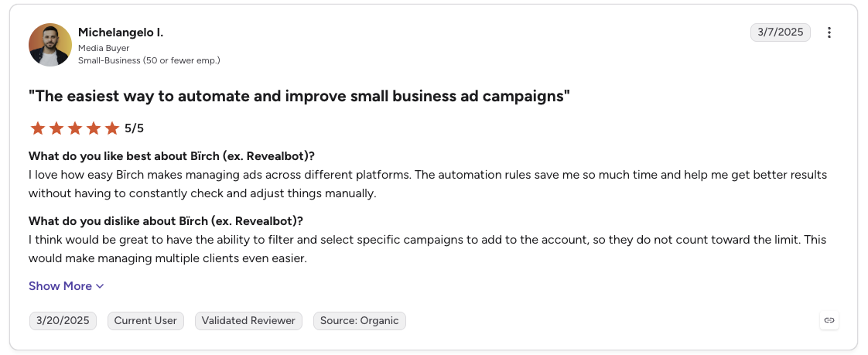Click the Validated Reviewer tag
This screenshot has height=355, width=868.
point(248,321)
